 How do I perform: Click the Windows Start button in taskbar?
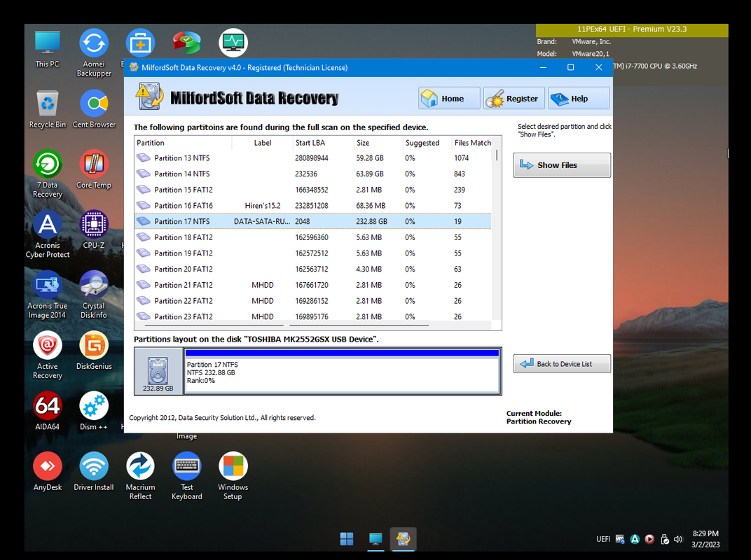347,539
